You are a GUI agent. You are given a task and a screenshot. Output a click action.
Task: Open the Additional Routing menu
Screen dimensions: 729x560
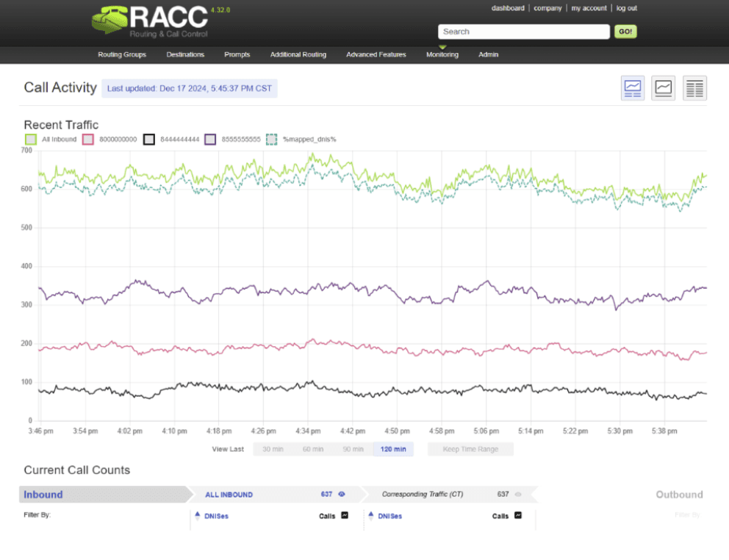click(298, 54)
